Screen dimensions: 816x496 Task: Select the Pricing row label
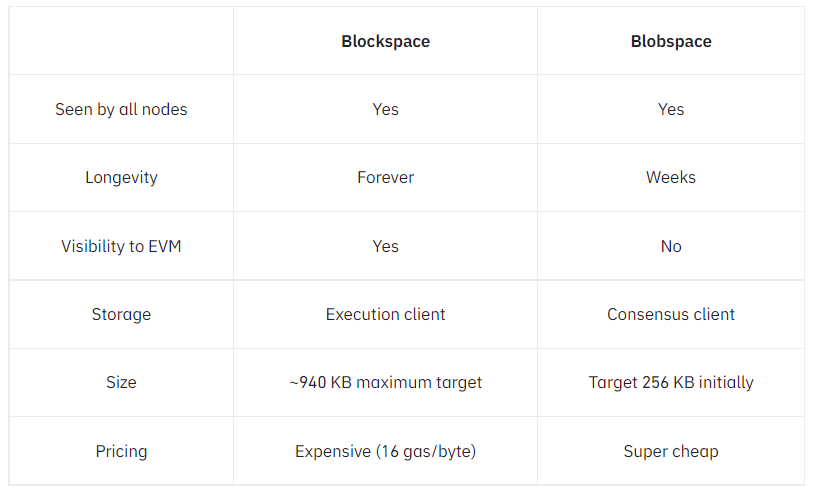[121, 451]
